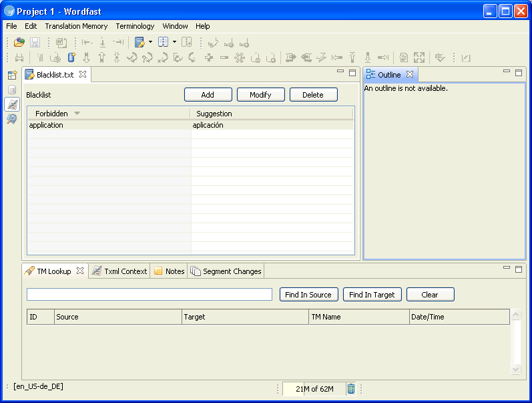The image size is (532, 403).
Task: Click the plus sign toolbar icon
Action: (x=209, y=57)
